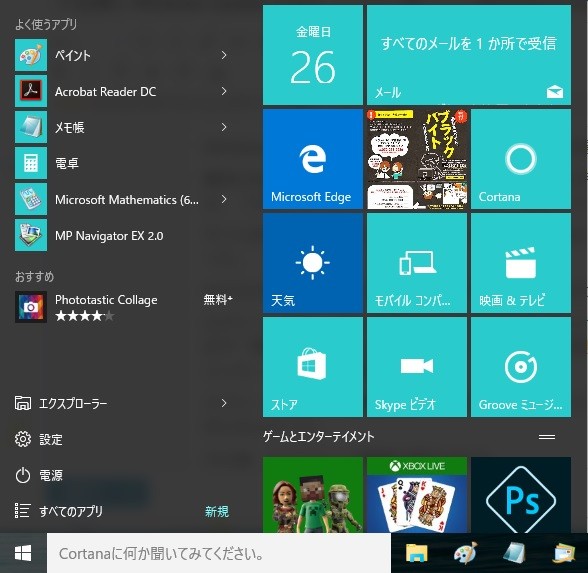Image resolution: width=588 pixels, height=573 pixels.
Task: Open the Cortana tile
Action: tap(521, 159)
